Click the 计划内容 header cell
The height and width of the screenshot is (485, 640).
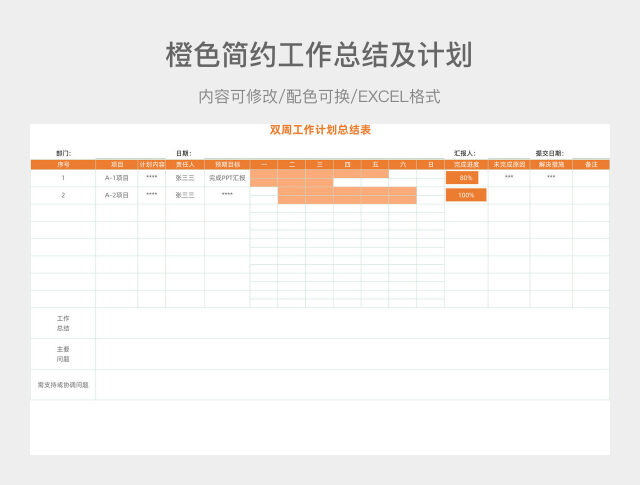point(152,164)
